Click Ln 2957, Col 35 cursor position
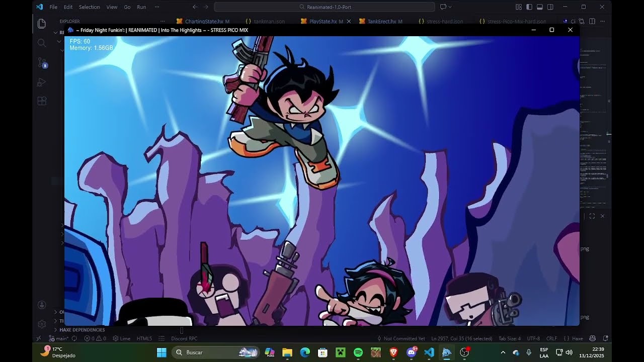This screenshot has height=362, width=644. (462, 338)
